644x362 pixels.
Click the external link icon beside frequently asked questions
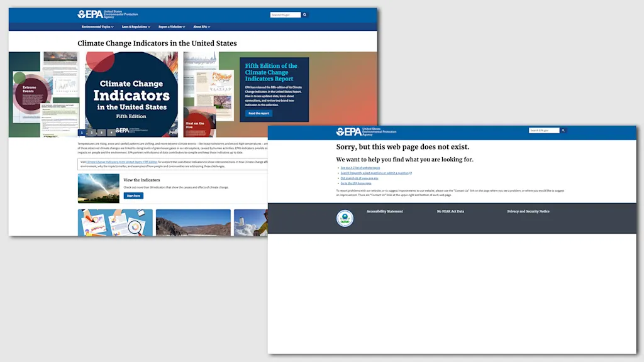pyautogui.click(x=411, y=173)
